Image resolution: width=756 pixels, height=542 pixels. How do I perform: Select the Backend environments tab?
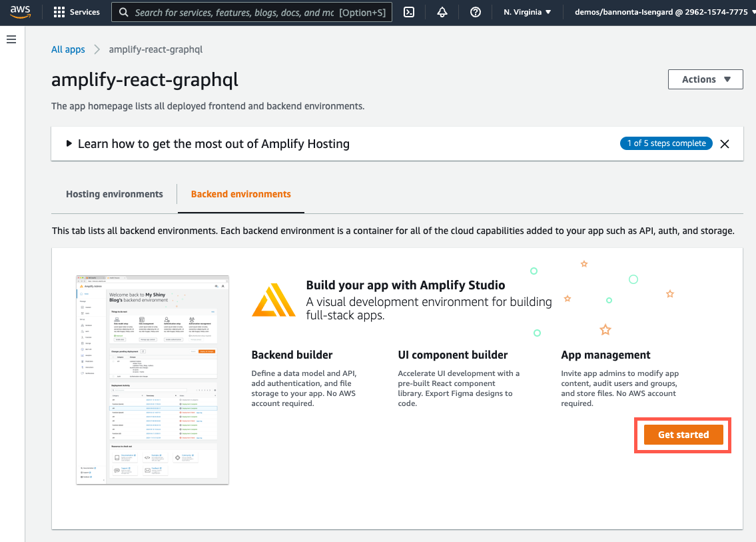(x=240, y=194)
